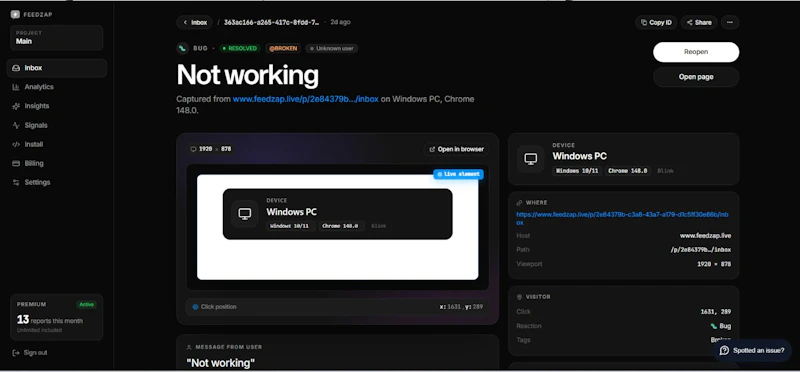Click the captured screenshot preview
This screenshot has width=800, height=372.
pos(337,227)
